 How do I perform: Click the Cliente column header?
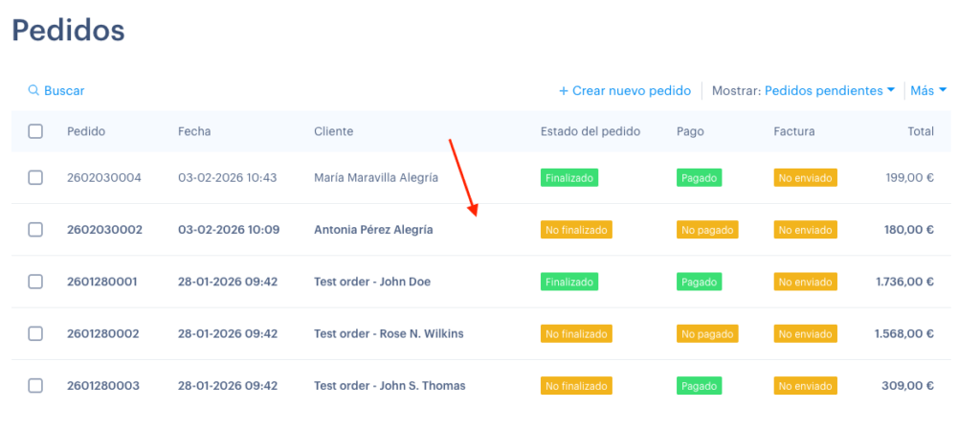pyautogui.click(x=334, y=131)
